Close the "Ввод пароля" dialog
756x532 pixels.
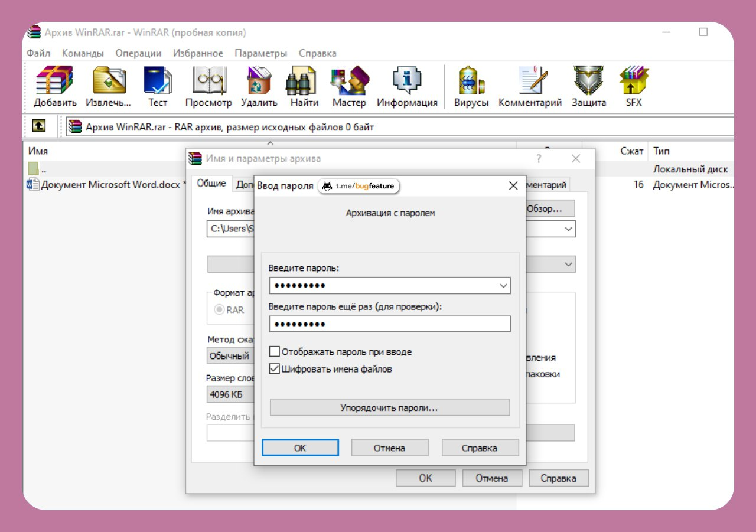(x=513, y=186)
